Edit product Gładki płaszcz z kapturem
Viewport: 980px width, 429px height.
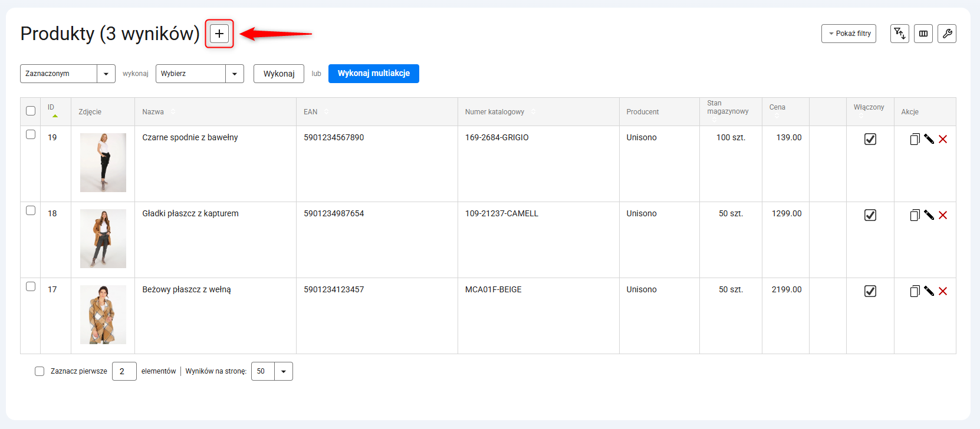929,215
